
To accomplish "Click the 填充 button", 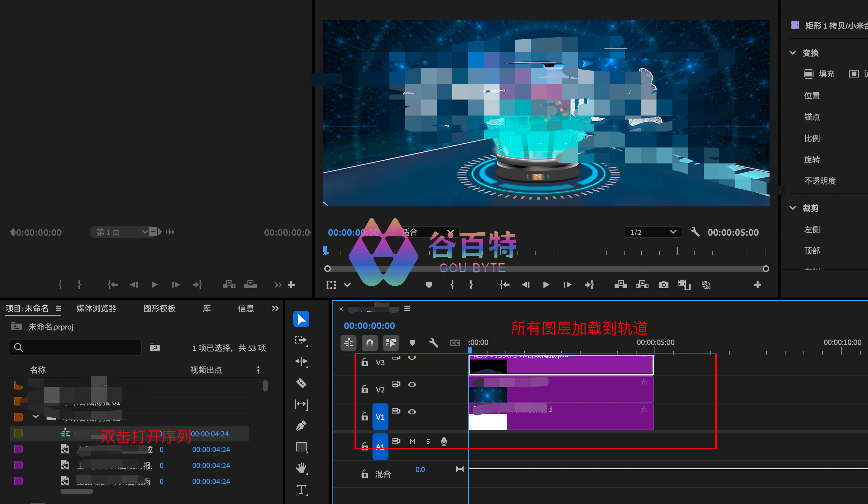I will [819, 74].
